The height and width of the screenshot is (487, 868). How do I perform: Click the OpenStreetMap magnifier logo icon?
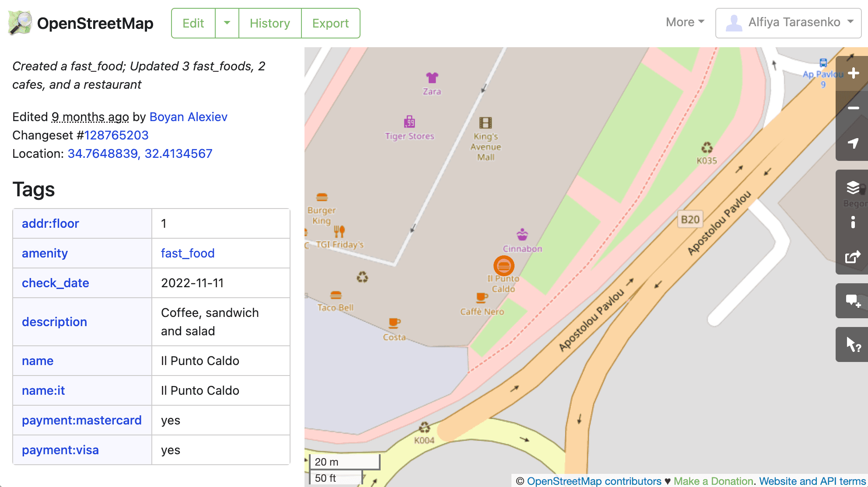(x=20, y=23)
